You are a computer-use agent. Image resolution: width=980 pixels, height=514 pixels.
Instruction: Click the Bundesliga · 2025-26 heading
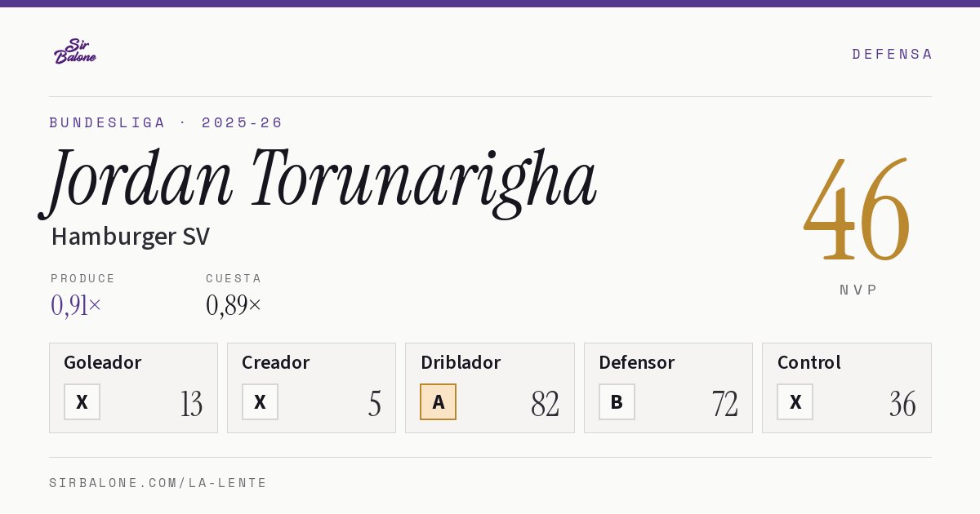click(x=166, y=122)
